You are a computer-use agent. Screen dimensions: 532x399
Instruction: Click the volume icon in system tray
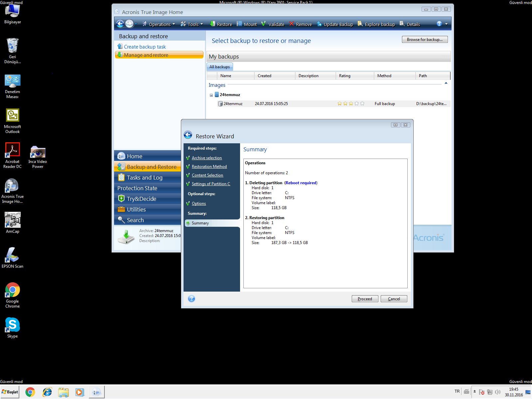(498, 392)
